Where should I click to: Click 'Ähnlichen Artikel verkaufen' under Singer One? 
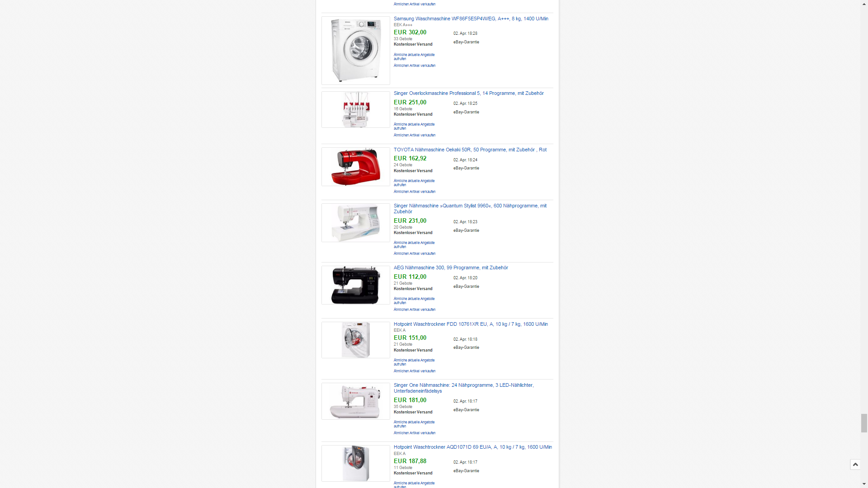click(414, 433)
